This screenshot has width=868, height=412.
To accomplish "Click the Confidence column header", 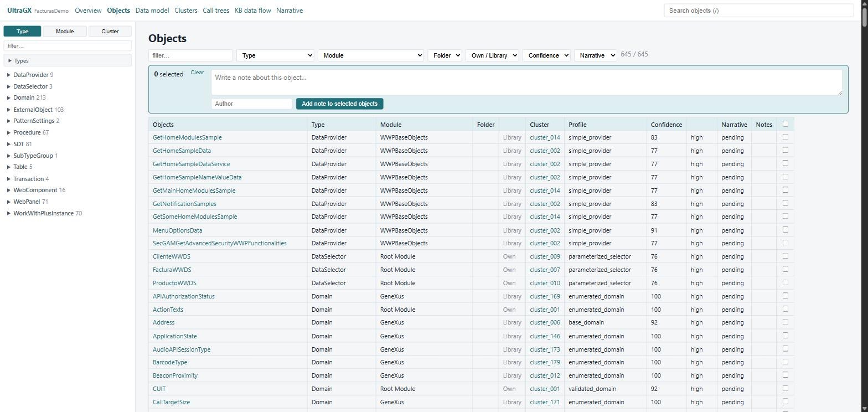I will pyautogui.click(x=666, y=125).
